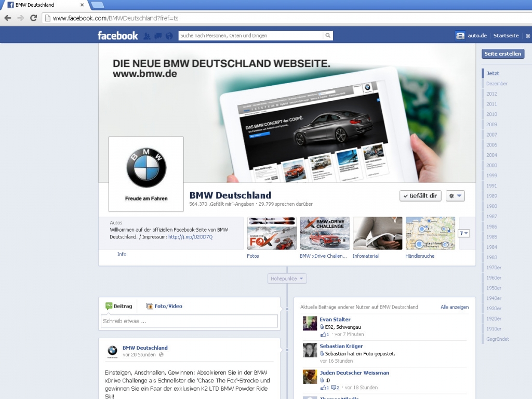
Task: Click the Fotos label link
Action: click(x=253, y=256)
